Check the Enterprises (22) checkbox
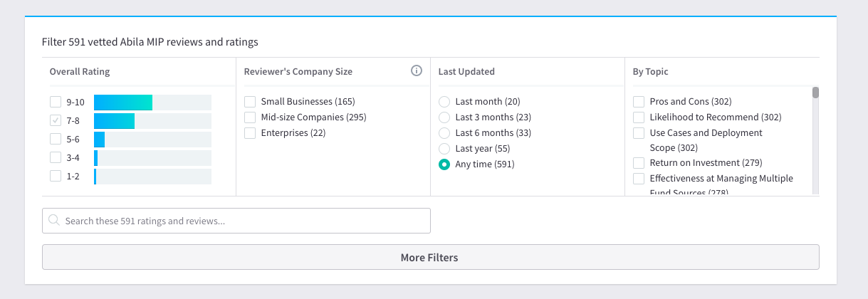The height and width of the screenshot is (299, 868). [x=250, y=132]
